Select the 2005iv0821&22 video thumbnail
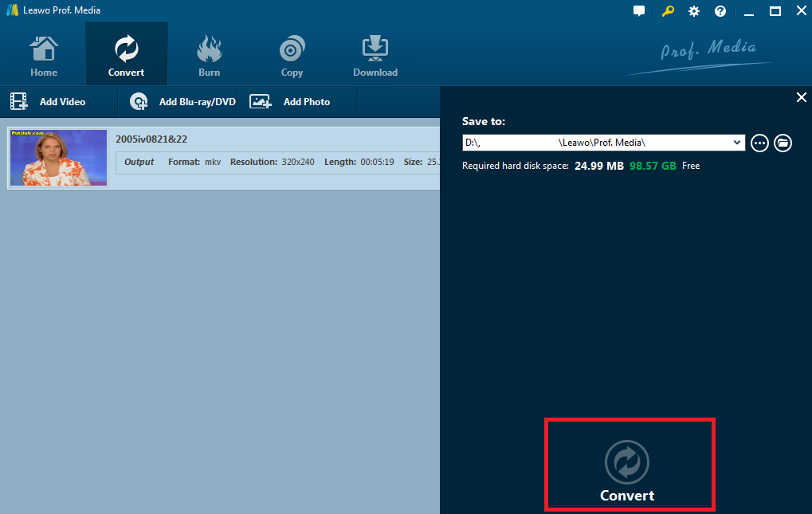812x514 pixels. pos(58,157)
